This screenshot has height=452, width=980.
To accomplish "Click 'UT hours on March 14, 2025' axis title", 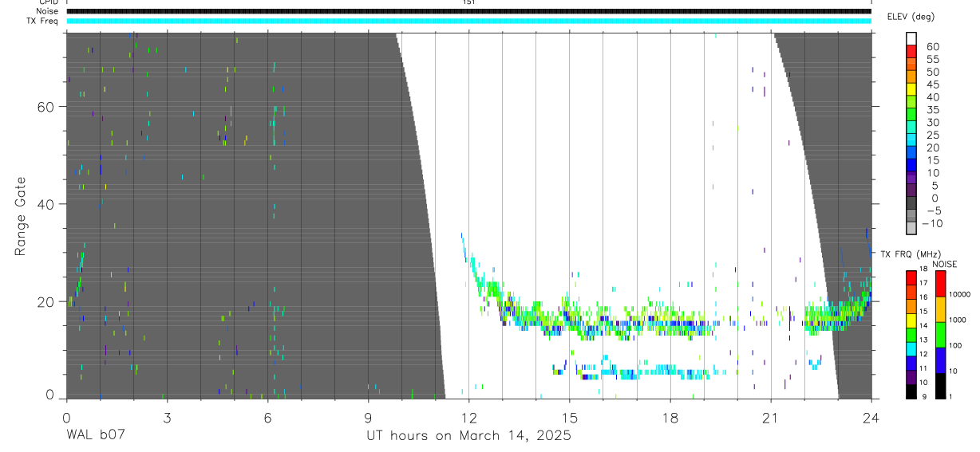I will [x=468, y=436].
